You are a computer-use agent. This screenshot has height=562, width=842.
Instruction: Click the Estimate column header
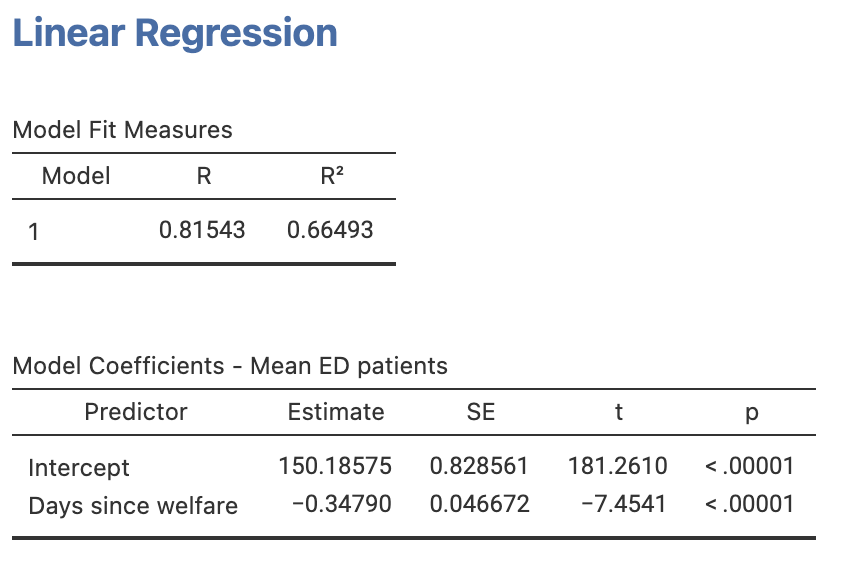coord(336,412)
